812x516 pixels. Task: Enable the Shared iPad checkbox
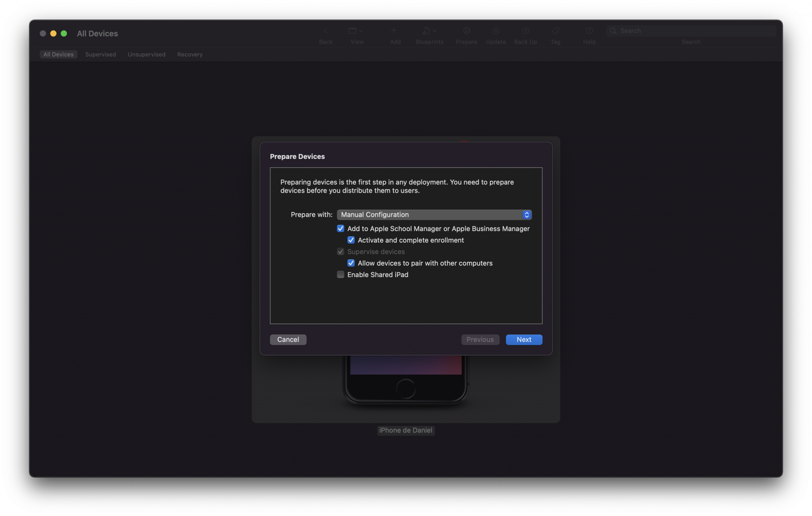341,274
